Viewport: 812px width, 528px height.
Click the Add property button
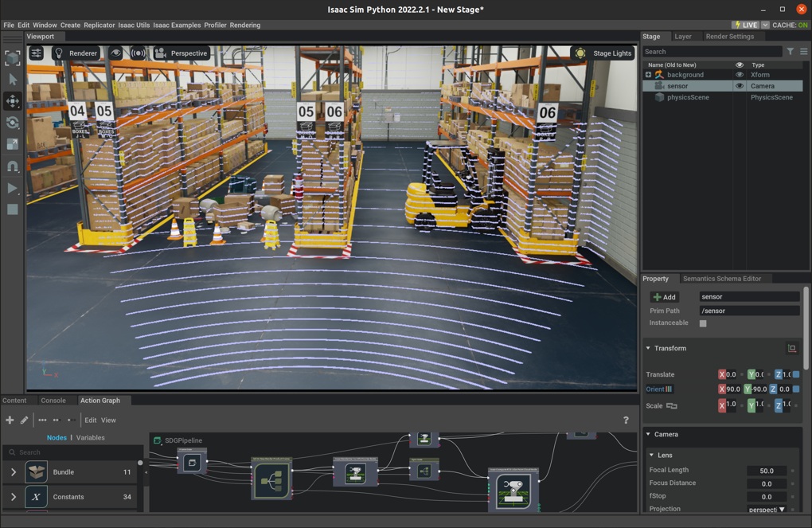pos(665,297)
